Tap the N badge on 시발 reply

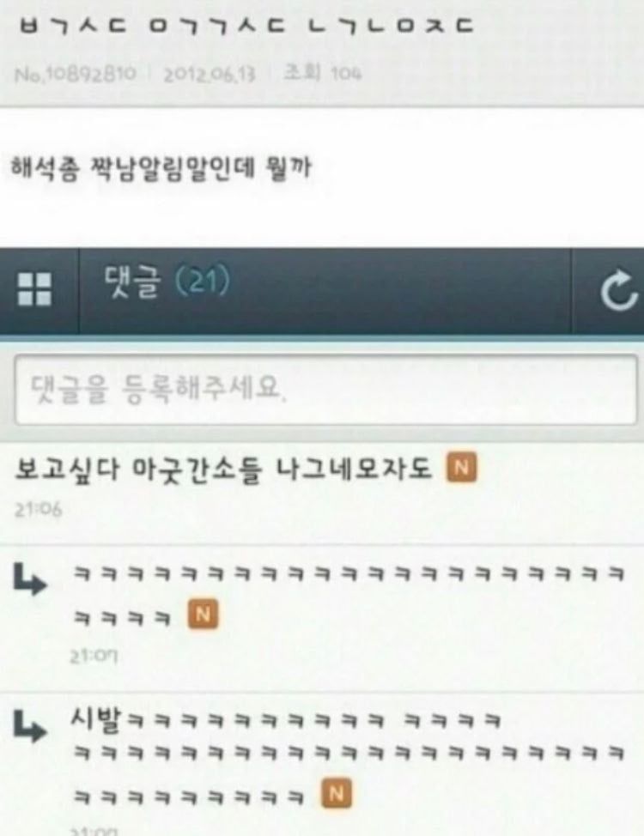337,793
